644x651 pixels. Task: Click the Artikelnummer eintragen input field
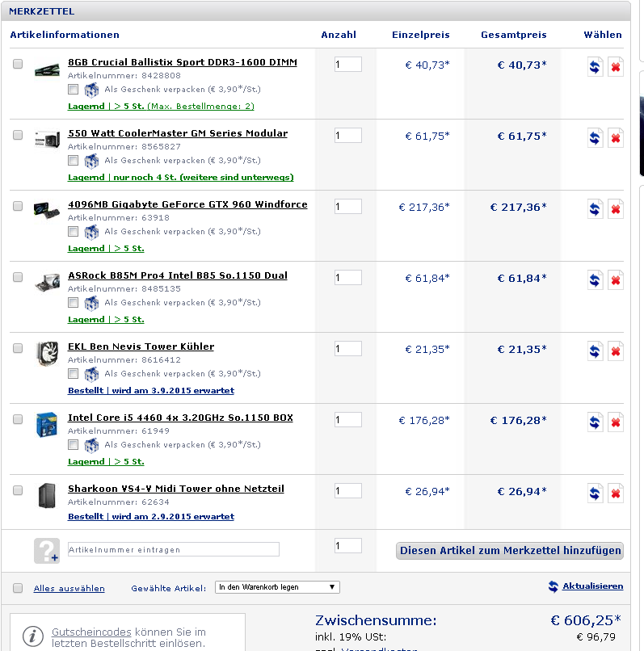174,549
